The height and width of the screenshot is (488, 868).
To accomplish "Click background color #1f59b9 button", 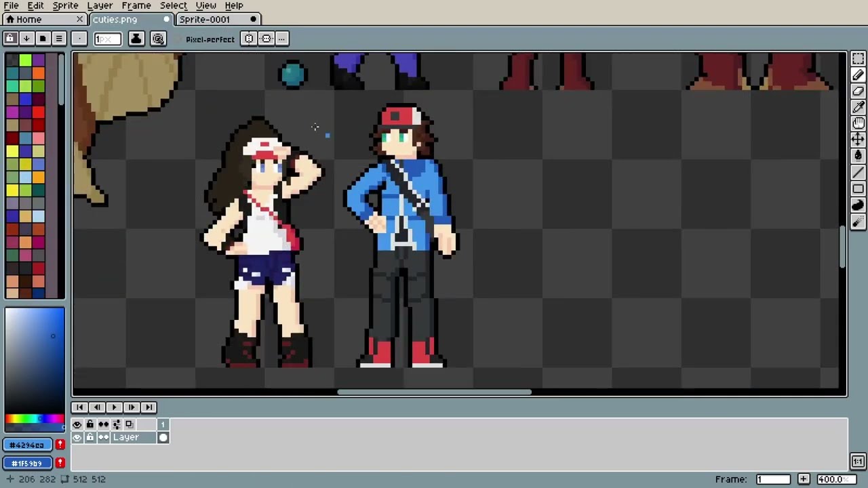I will (x=27, y=464).
